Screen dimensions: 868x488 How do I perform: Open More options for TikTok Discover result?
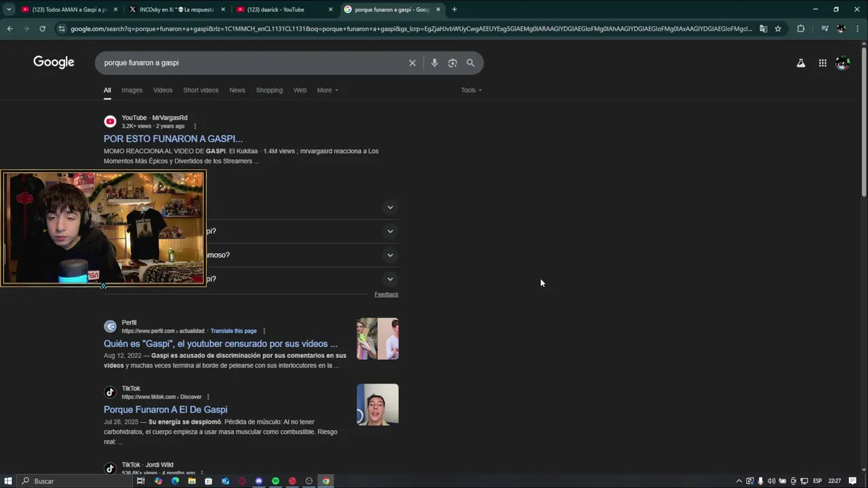pyautogui.click(x=208, y=396)
